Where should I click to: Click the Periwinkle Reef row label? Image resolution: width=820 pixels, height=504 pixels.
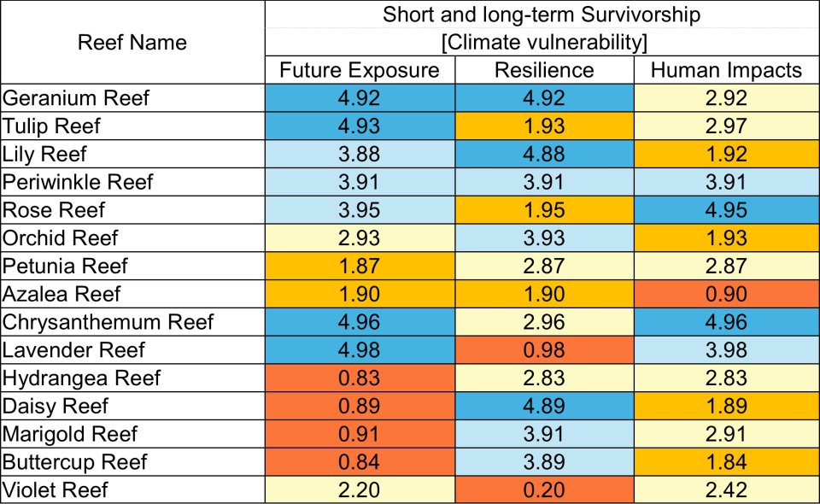(79, 182)
